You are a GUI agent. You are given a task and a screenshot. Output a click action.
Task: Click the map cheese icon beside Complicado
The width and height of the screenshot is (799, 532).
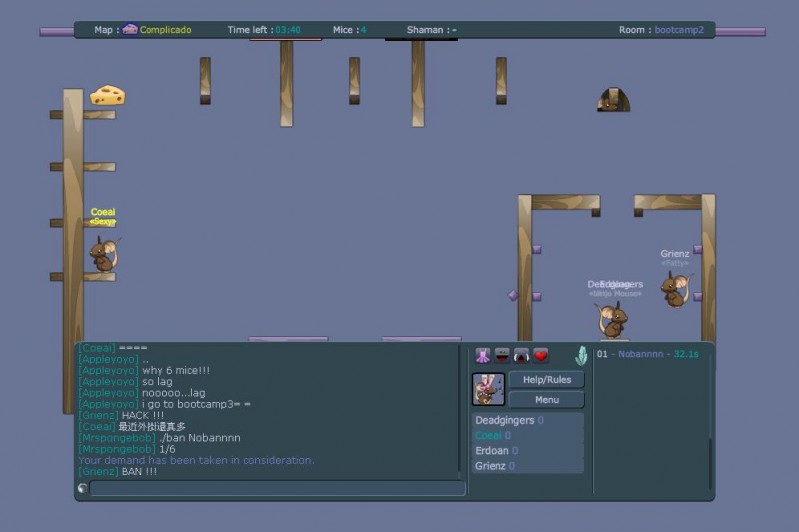click(x=130, y=29)
